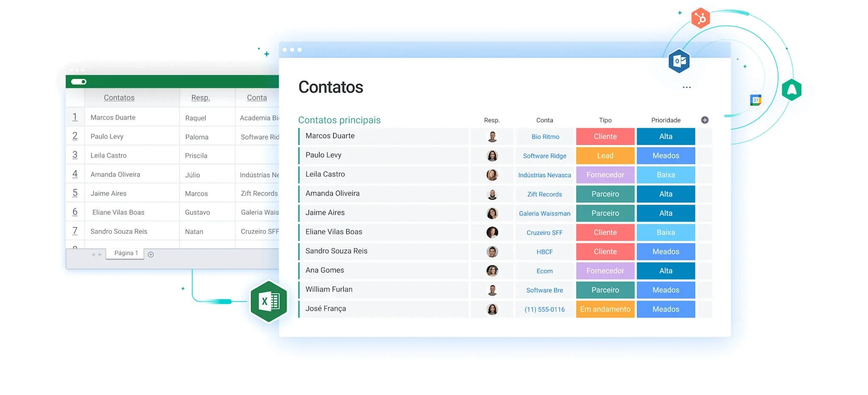Click Jaime Aires' avatar in the Resp column

pyautogui.click(x=492, y=213)
